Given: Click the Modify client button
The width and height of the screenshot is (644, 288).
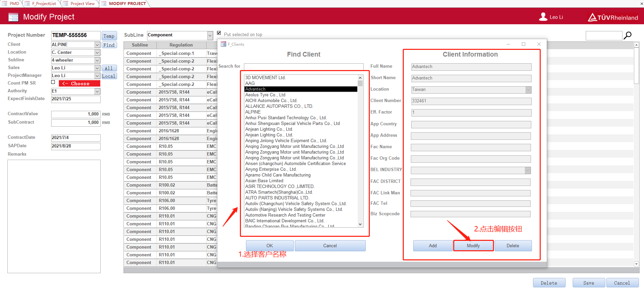Looking at the screenshot, I should pos(473,246).
